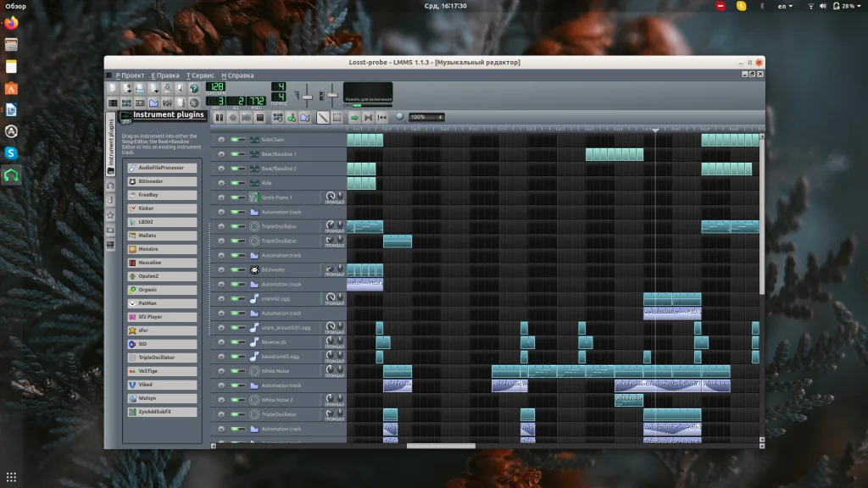This screenshot has height=488, width=868.
Task: Add a new automation track
Action: [x=304, y=118]
